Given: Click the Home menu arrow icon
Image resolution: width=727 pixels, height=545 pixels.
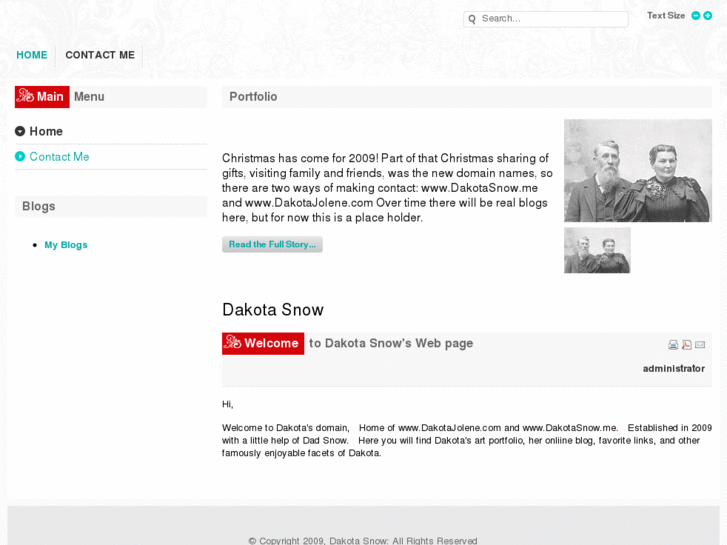Looking at the screenshot, I should point(20,131).
